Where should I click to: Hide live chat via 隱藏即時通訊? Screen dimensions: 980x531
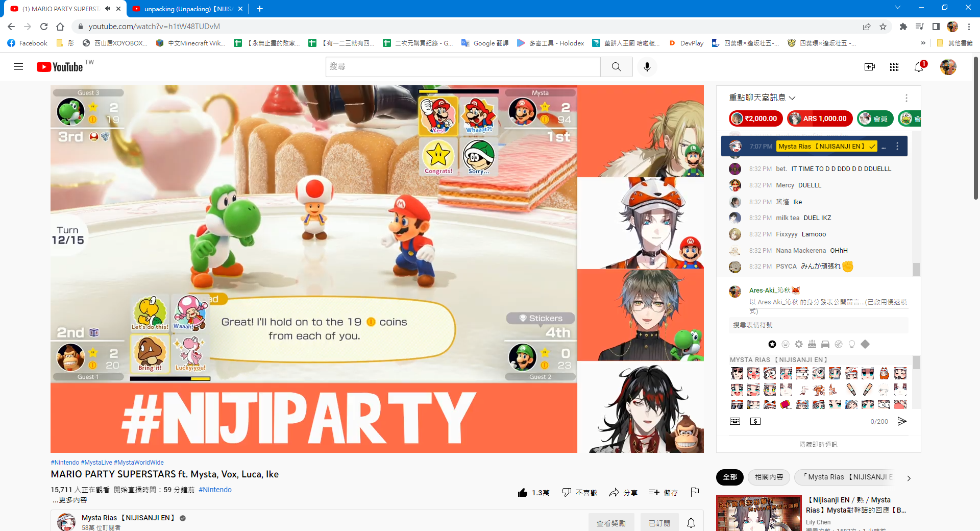click(x=819, y=444)
